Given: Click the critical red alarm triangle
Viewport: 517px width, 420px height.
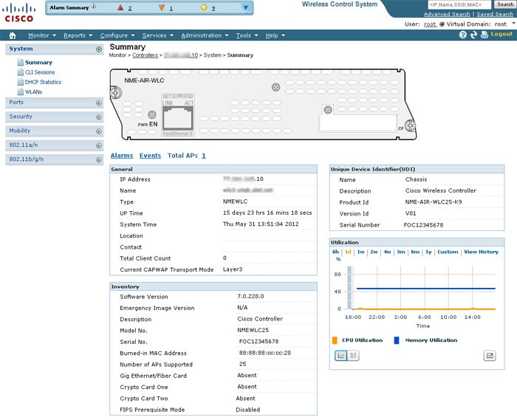Looking at the screenshot, I should pos(120,7).
